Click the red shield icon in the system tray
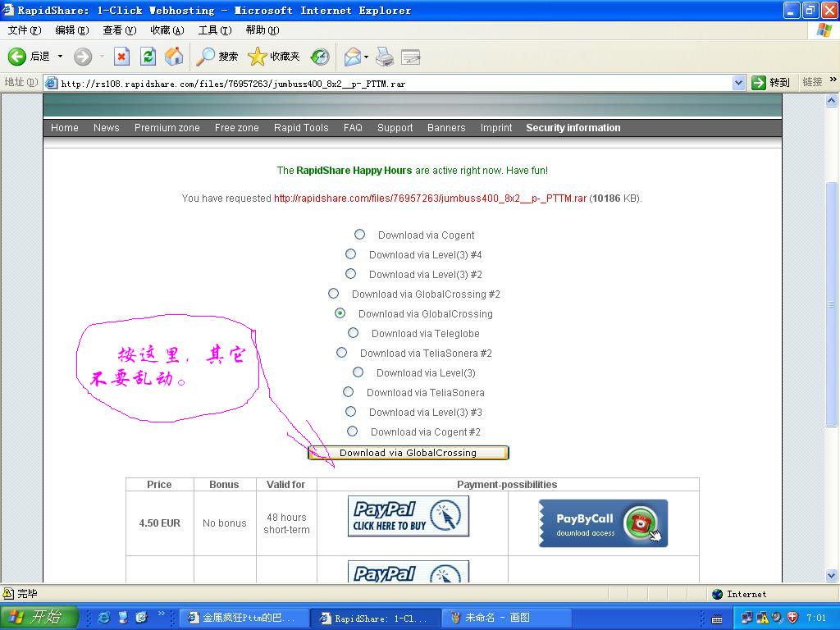The image size is (840, 630). coord(792,617)
